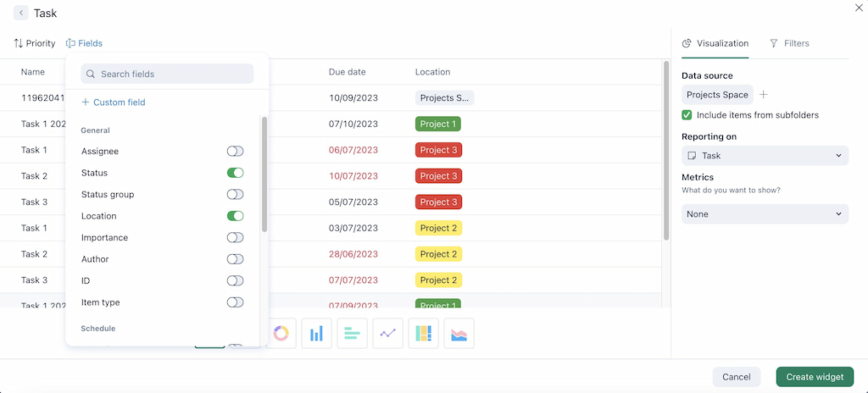Select the area chart icon

coord(459,333)
